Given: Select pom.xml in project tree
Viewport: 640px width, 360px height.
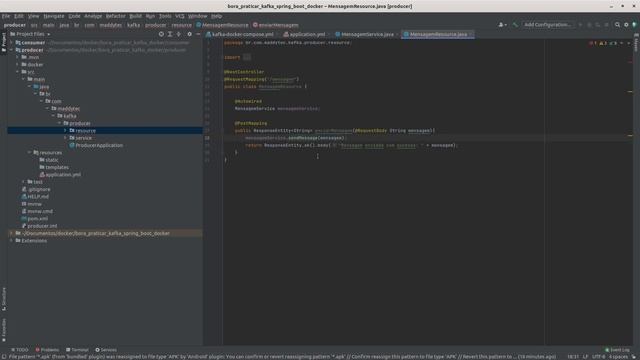Looking at the screenshot, I should coord(34,218).
